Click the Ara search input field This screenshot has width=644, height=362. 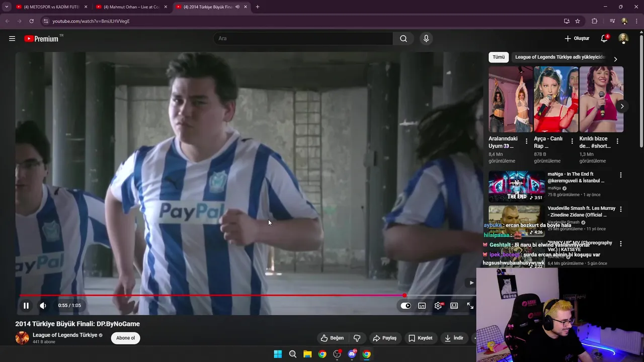[304, 39]
